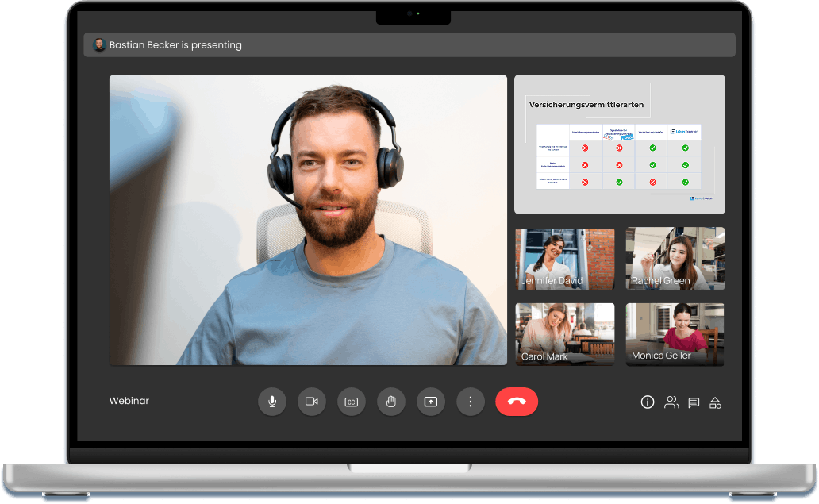819x504 pixels.
Task: Show the participants list via people icon
Action: click(x=671, y=402)
